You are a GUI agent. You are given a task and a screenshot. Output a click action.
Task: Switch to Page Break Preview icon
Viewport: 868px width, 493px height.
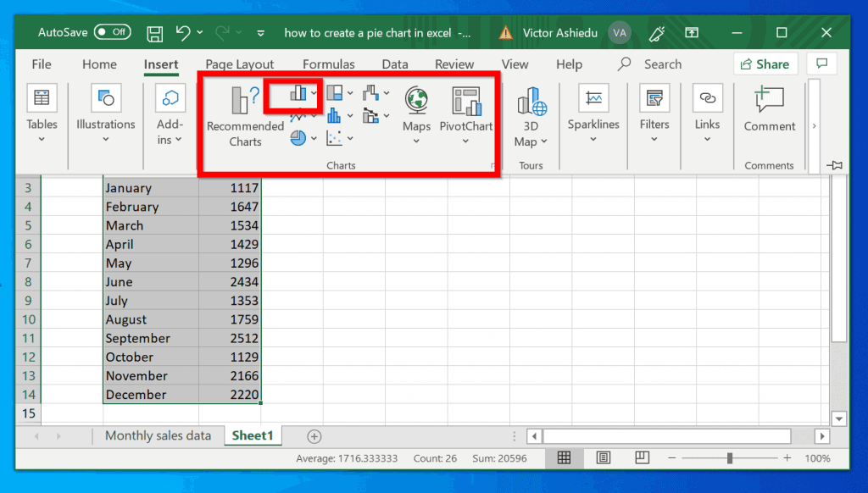coord(643,458)
